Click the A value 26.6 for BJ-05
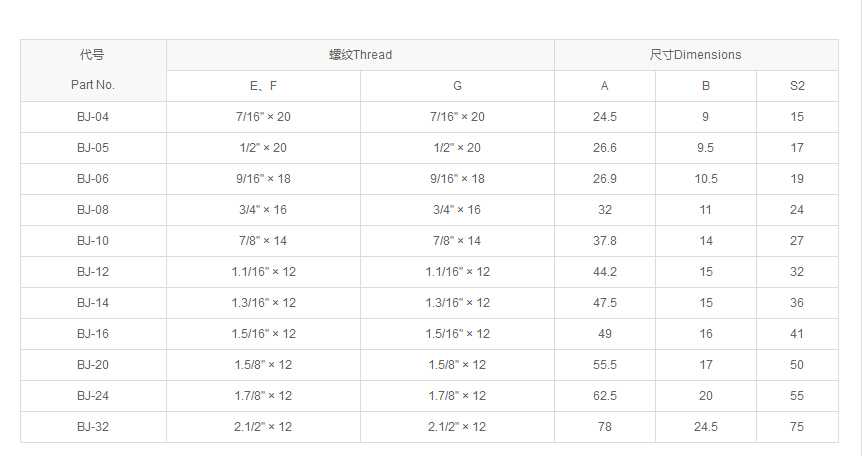The width and height of the screenshot is (862, 456). coord(605,148)
